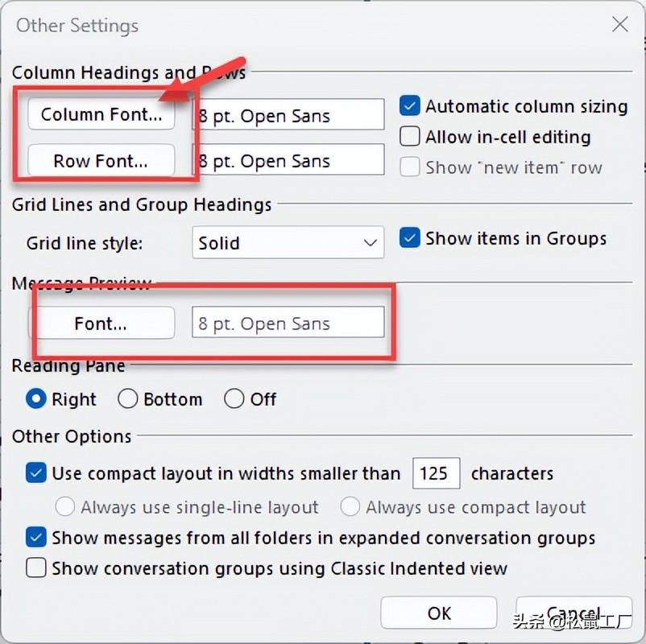646x644 pixels.
Task: Uncheck Show messages from all folders
Action: [x=36, y=537]
